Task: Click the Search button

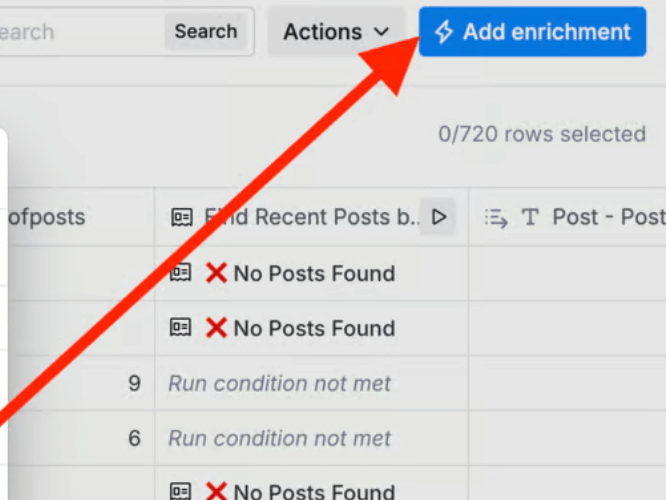Action: click(206, 31)
